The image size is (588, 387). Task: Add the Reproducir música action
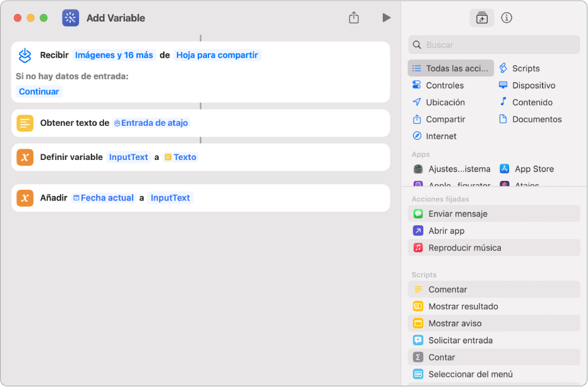point(494,248)
